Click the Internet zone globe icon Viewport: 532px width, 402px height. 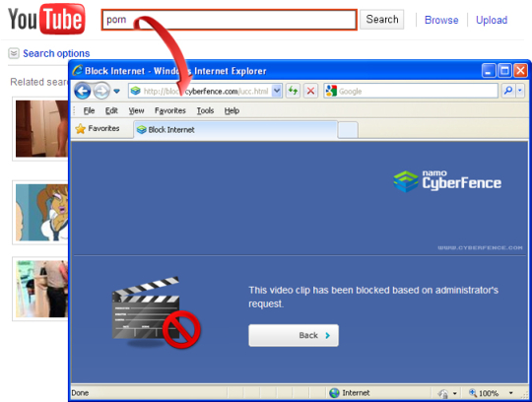click(334, 393)
